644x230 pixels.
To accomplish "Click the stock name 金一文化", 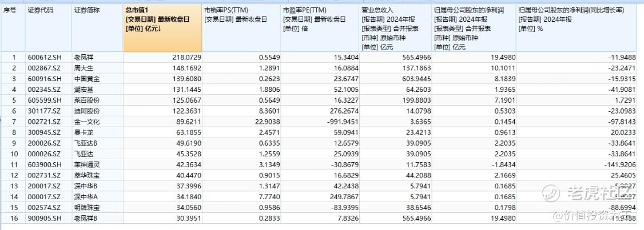I will (87, 122).
